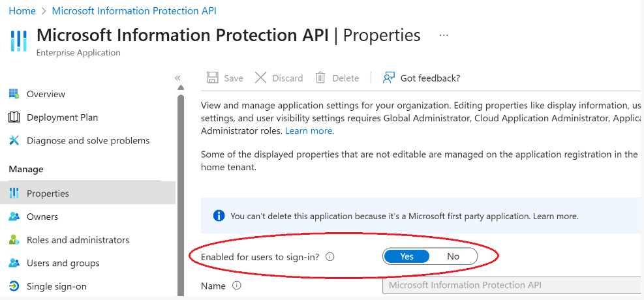Image resolution: width=644 pixels, height=300 pixels.
Task: Click the Discard X icon
Action: pos(261,78)
